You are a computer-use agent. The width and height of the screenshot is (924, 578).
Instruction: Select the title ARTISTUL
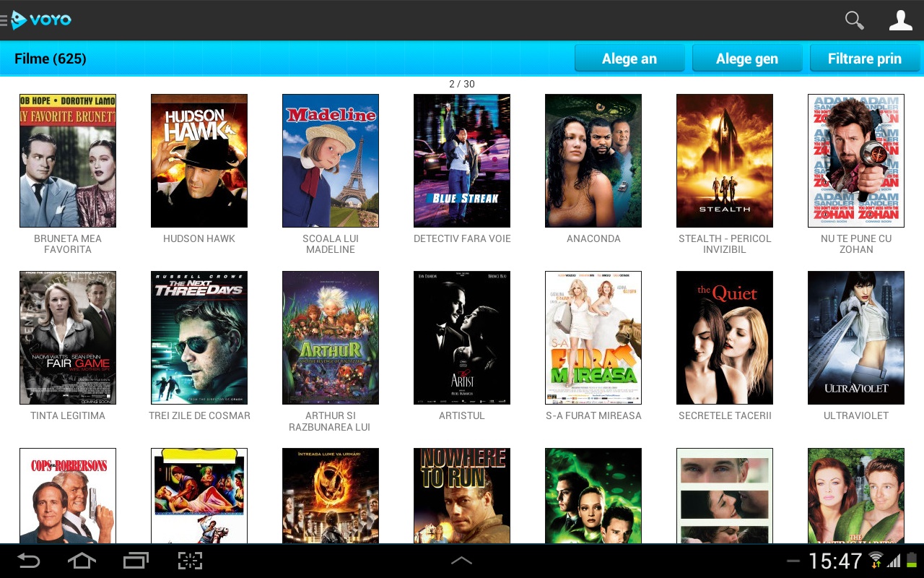462,415
